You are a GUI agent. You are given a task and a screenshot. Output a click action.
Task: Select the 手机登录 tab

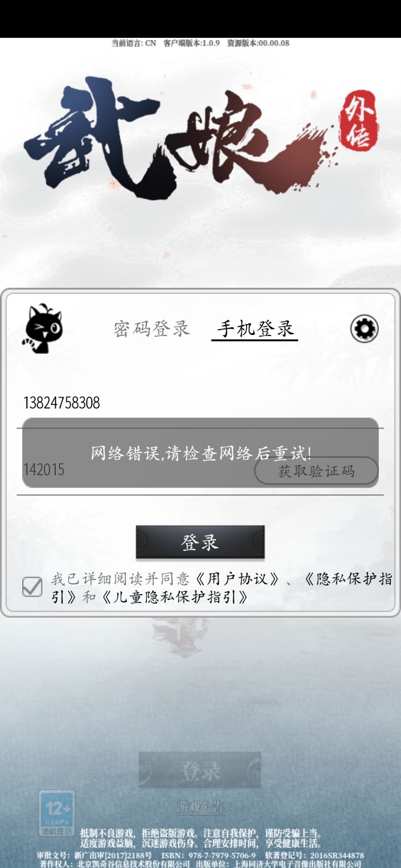255,329
